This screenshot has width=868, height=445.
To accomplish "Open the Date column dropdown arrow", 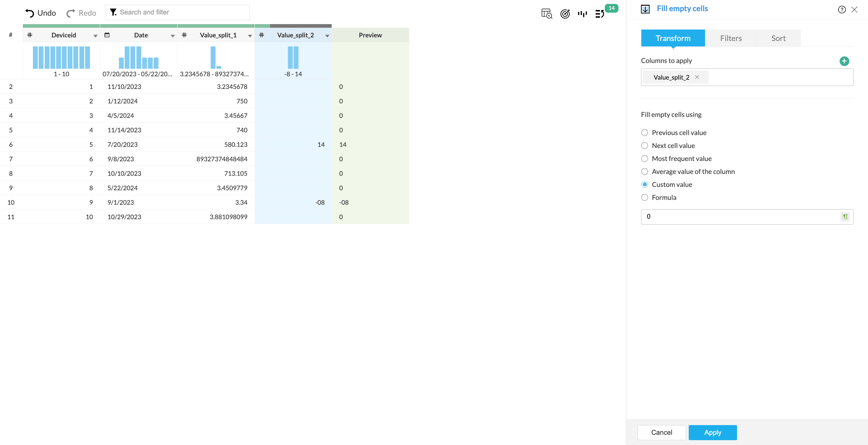I will pos(173,36).
